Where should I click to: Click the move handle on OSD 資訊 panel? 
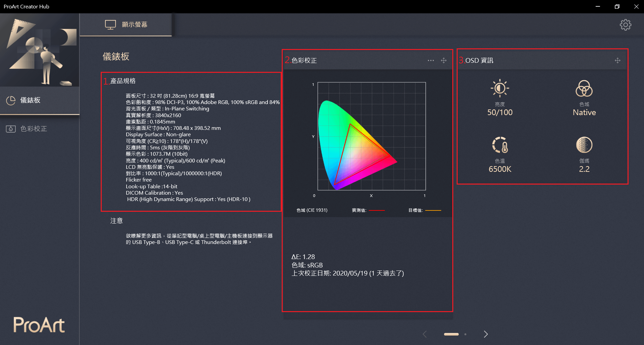pyautogui.click(x=617, y=60)
